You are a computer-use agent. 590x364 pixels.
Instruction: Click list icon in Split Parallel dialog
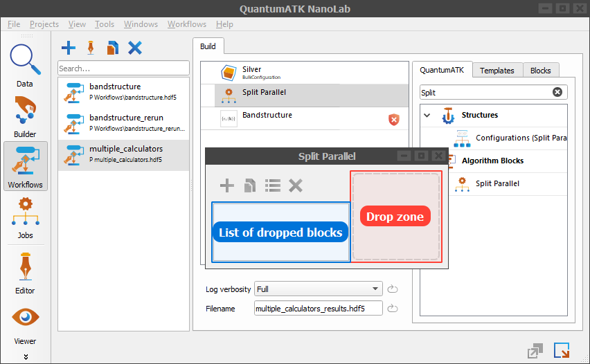coord(273,185)
